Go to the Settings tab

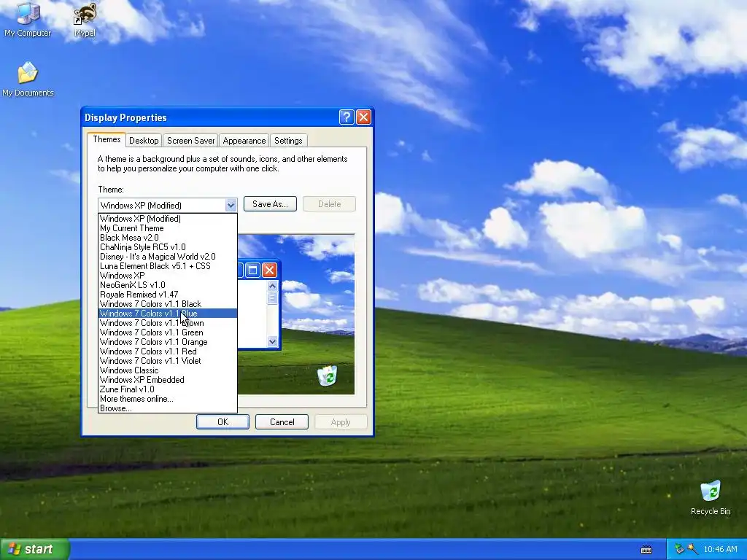click(x=288, y=141)
